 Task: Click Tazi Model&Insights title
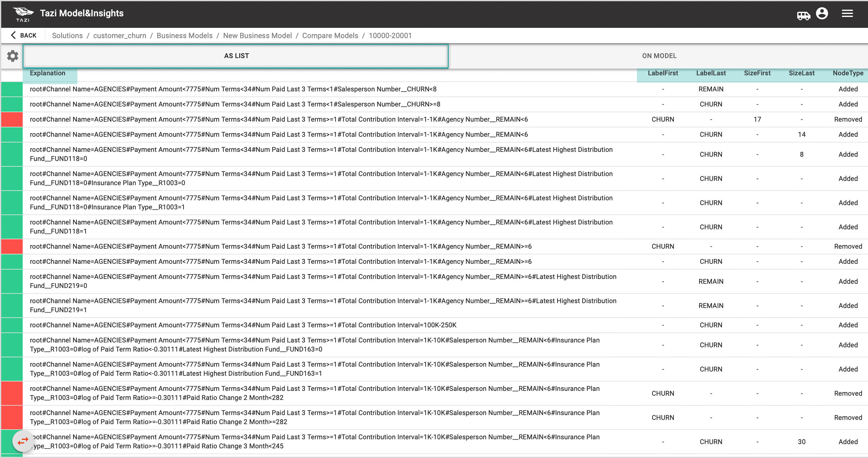click(x=82, y=13)
